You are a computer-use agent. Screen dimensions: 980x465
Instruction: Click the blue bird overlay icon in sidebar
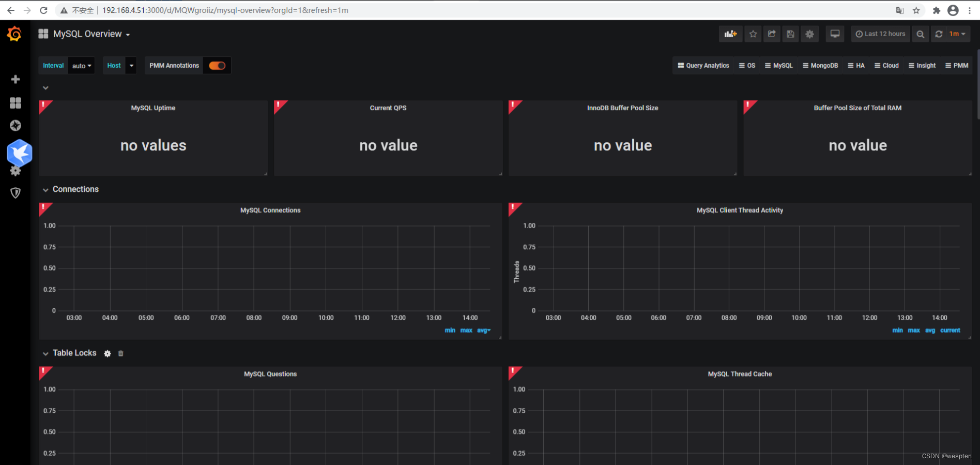20,153
